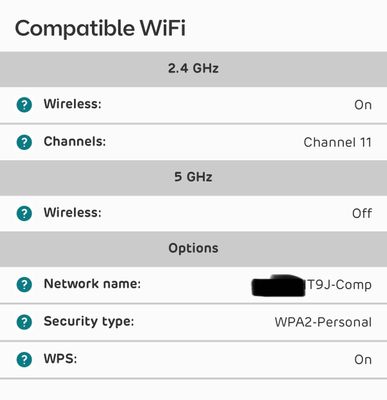Open the Channel 11 selection
Image resolution: width=387 pixels, height=400 pixels.
337,142
